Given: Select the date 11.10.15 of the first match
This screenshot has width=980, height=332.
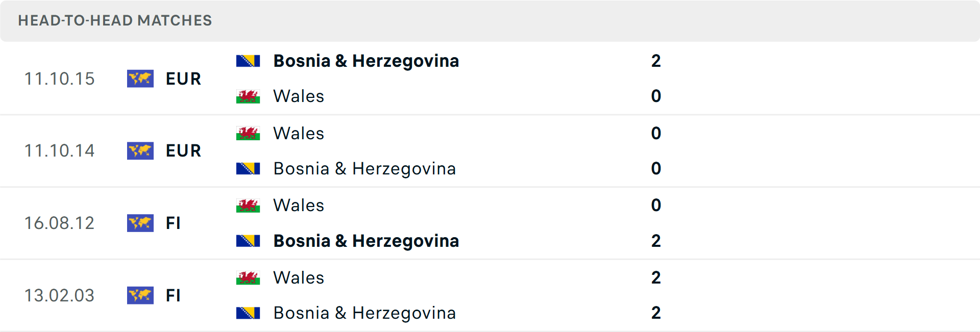Looking at the screenshot, I should click(x=60, y=79).
